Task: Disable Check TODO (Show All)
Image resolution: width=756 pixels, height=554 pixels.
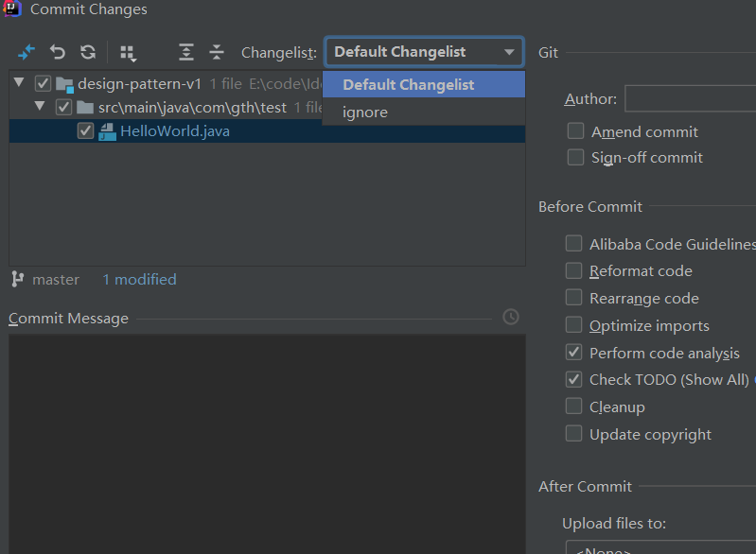Action: [573, 380]
